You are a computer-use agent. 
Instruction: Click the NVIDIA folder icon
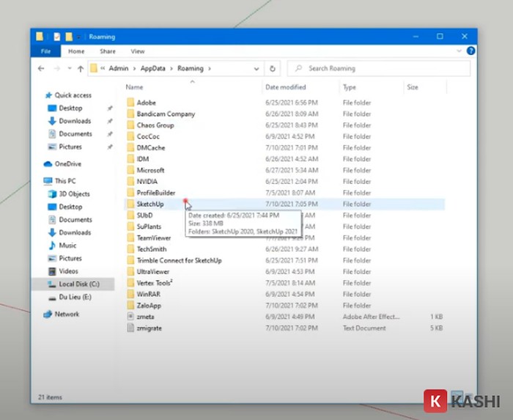tap(130, 182)
